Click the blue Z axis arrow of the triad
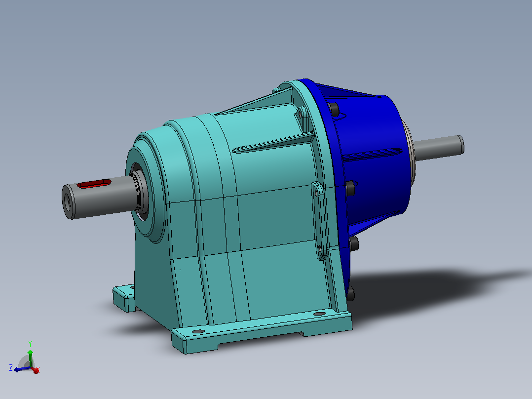This screenshot has height=399, width=532. click(22, 369)
